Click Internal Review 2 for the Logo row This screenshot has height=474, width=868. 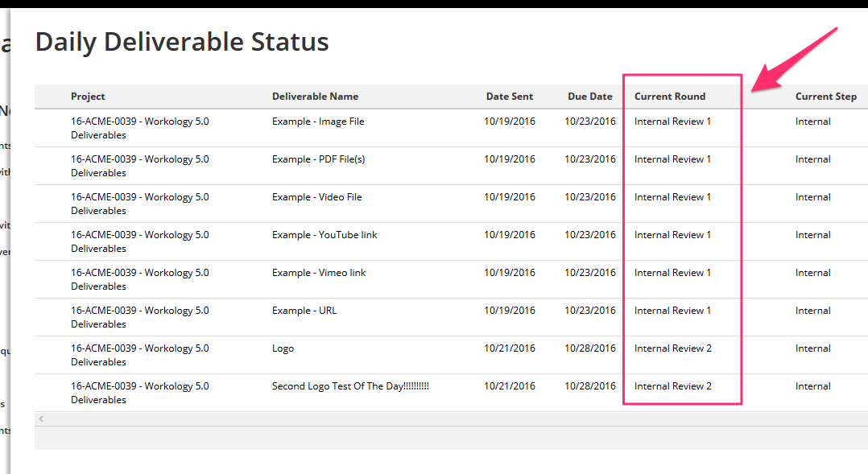(672, 348)
